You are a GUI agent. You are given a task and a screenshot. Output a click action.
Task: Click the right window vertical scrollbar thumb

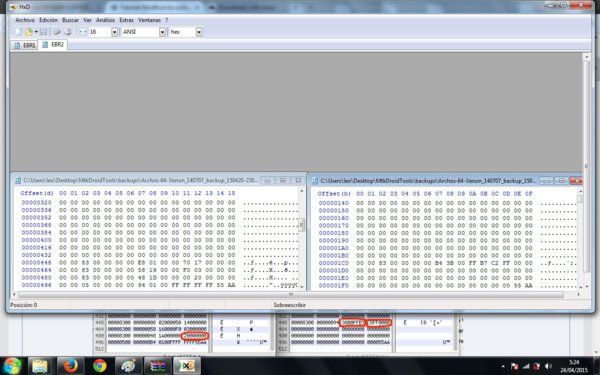580,199
